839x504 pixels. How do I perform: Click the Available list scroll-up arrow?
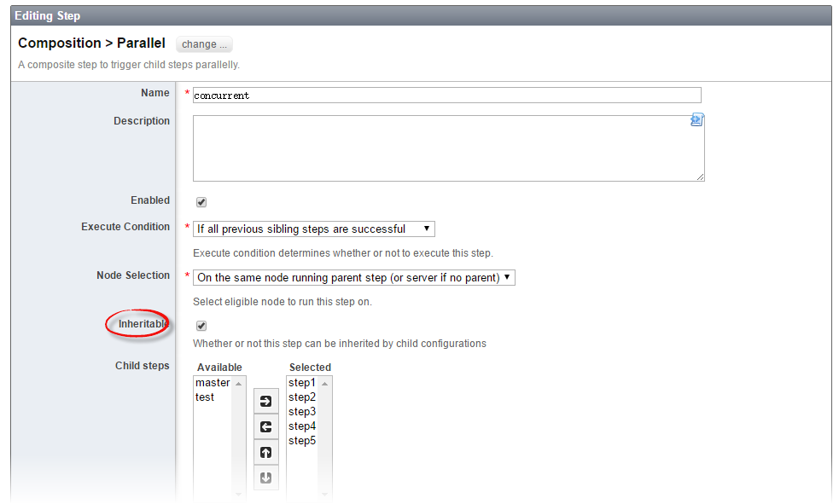click(x=239, y=384)
